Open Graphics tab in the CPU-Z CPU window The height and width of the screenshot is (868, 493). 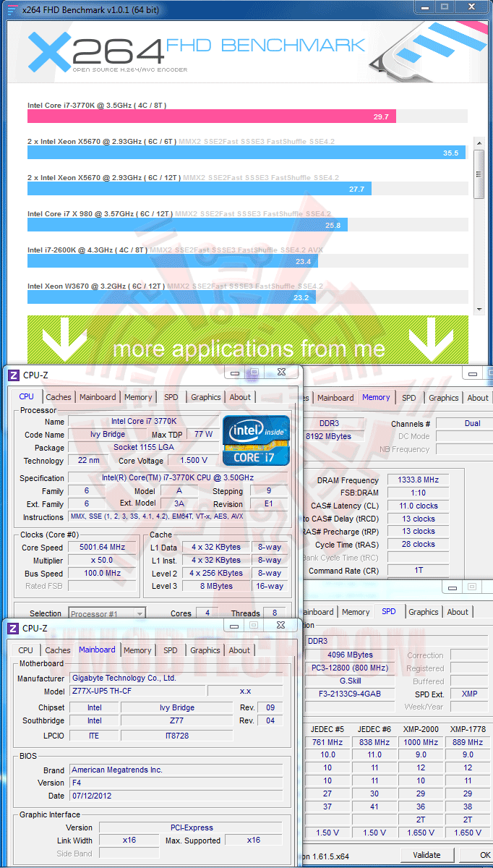206,397
